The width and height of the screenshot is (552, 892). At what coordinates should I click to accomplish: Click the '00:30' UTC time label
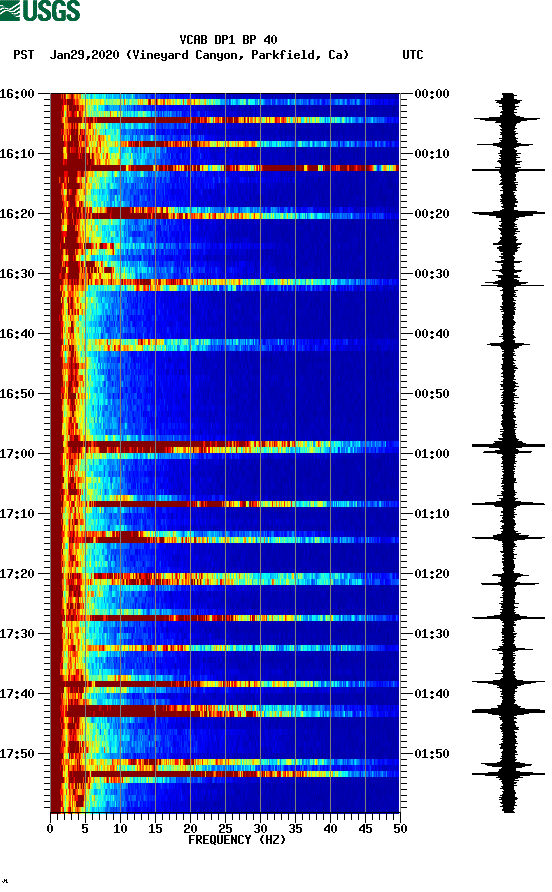432,274
